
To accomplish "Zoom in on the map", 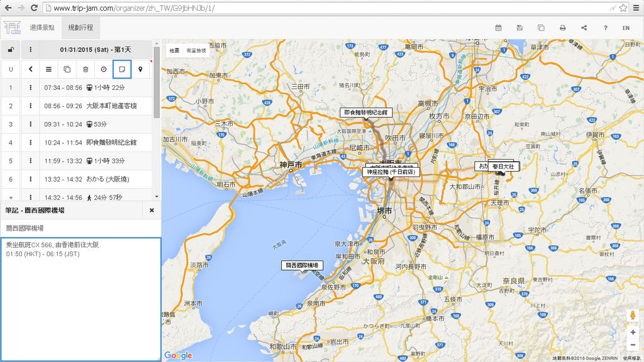I will [633, 332].
